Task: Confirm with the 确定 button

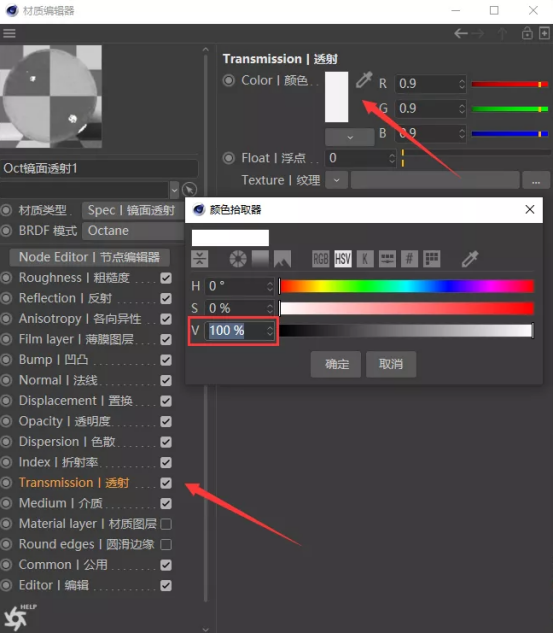Action: 336,364
